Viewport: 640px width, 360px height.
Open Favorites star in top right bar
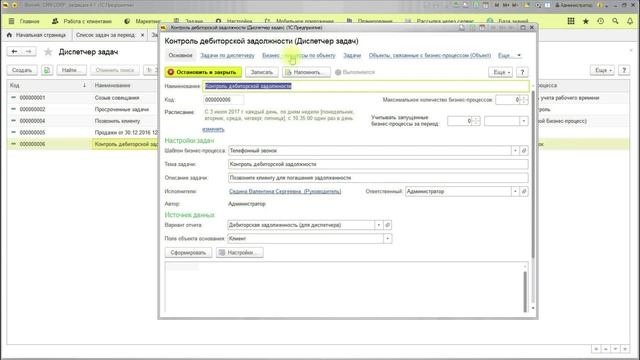pos(586,21)
